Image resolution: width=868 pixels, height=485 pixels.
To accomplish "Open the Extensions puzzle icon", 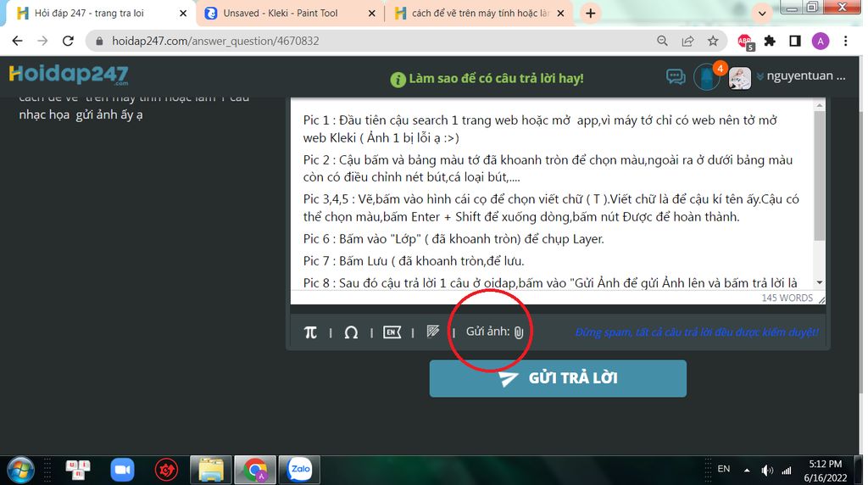I will point(770,41).
